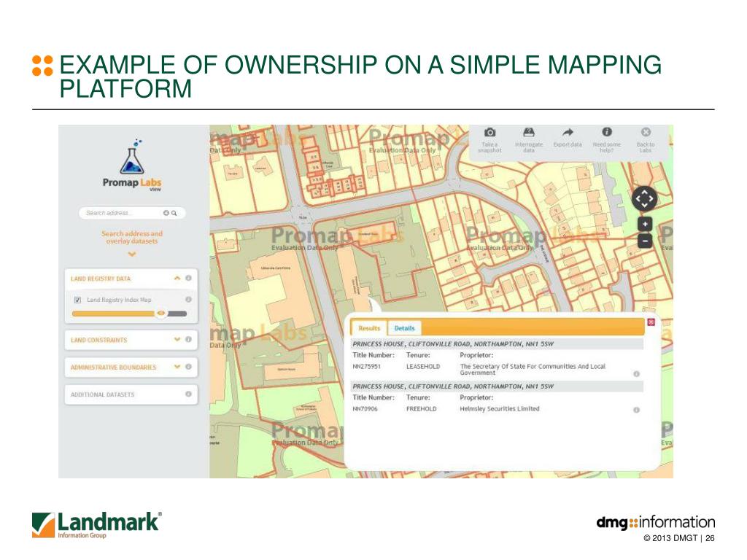Screen dimensions: 747x560
Task: Click the Search address and overlay datasets link
Action: (x=132, y=237)
